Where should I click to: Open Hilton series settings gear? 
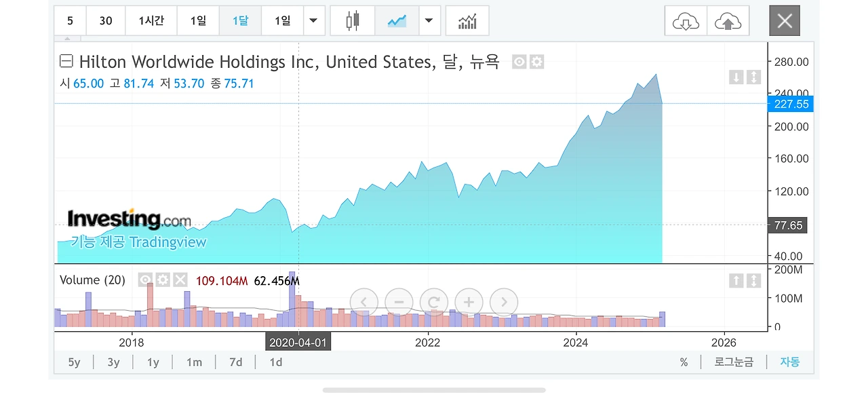coord(536,62)
